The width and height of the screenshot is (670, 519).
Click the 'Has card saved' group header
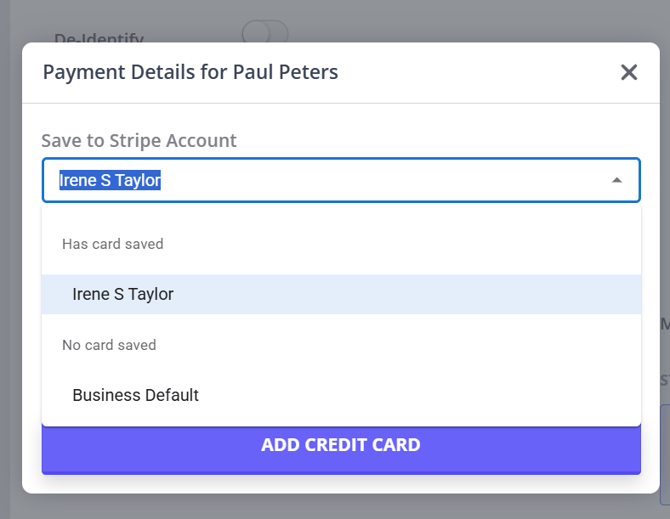112,244
